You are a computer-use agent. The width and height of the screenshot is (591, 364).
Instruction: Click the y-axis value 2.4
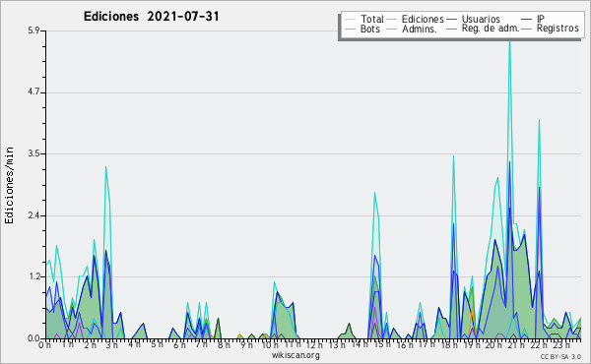pos(33,215)
